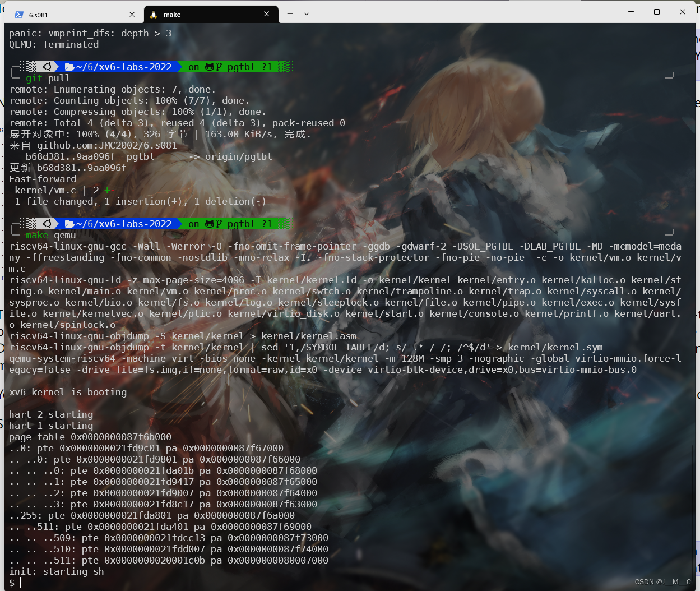
Task: Click the '..255: pte' page table entry
Action: tap(152, 515)
